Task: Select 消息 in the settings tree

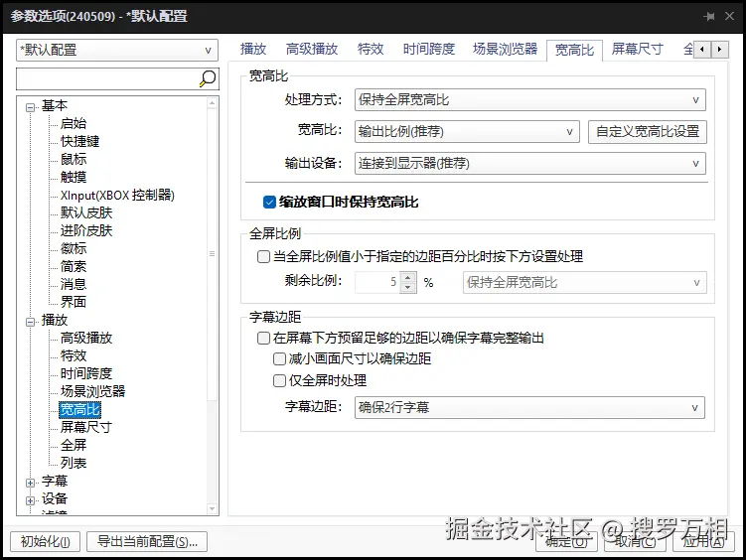Action: 74,284
